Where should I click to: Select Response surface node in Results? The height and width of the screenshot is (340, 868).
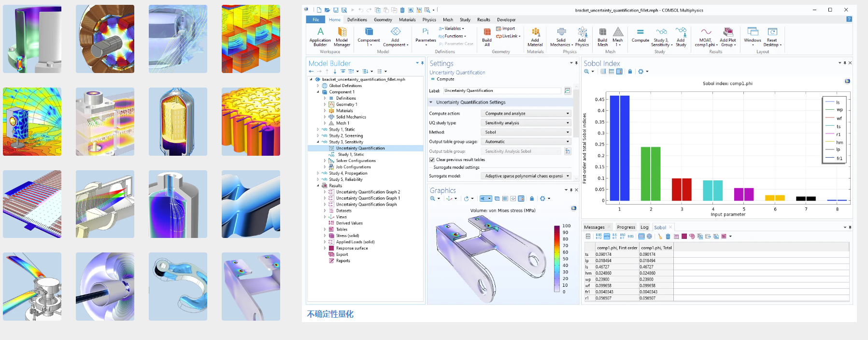tap(352, 248)
